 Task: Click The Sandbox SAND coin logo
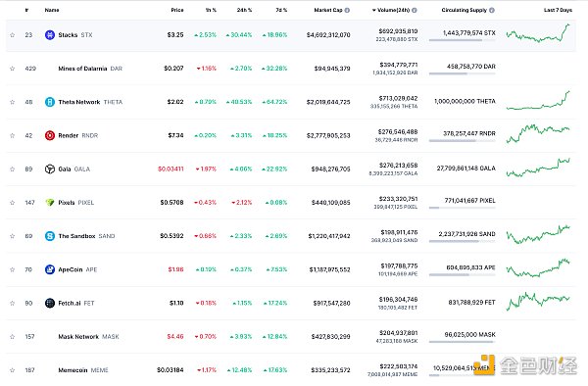point(50,236)
